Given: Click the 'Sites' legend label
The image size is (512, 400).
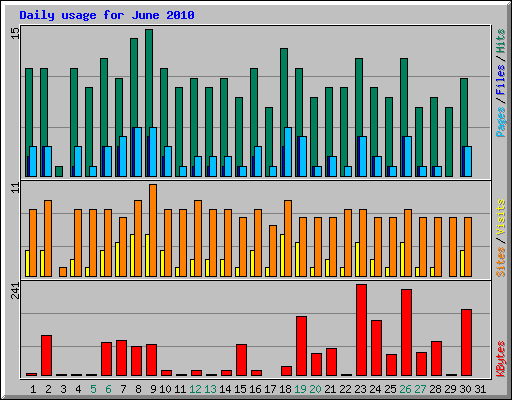Looking at the screenshot, I should [x=501, y=262].
